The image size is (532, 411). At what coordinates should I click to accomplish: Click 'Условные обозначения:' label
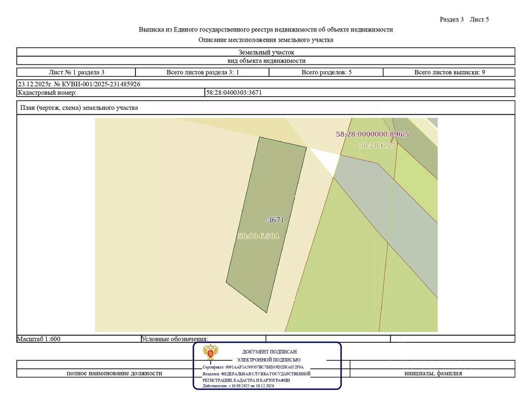(175, 339)
